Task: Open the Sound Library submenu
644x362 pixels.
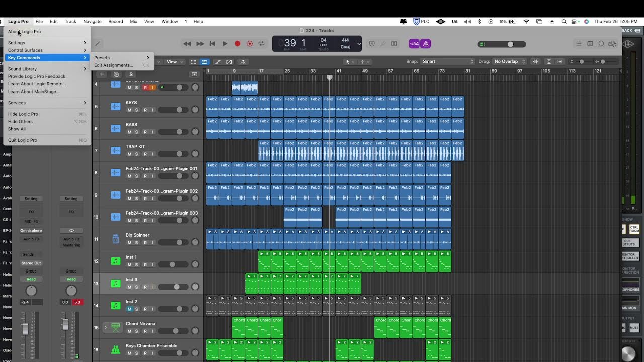Action: click(47, 69)
